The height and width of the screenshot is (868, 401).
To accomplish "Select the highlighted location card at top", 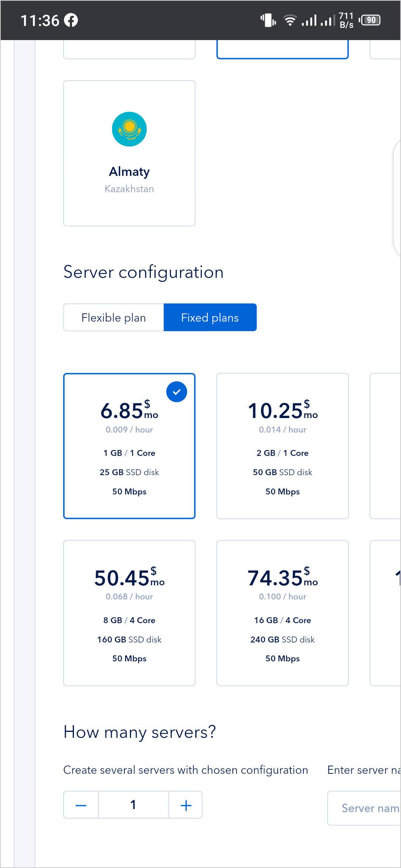I will 282,50.
